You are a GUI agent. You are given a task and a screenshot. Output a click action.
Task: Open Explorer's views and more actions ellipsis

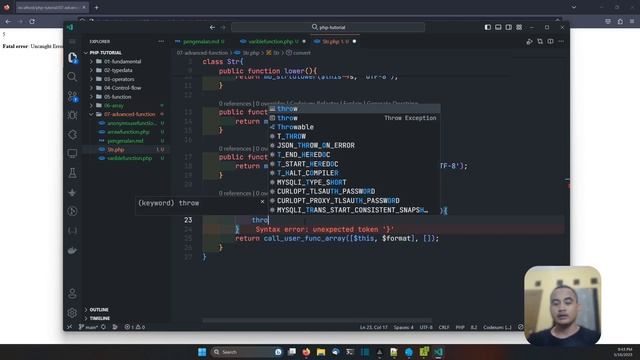tap(161, 42)
